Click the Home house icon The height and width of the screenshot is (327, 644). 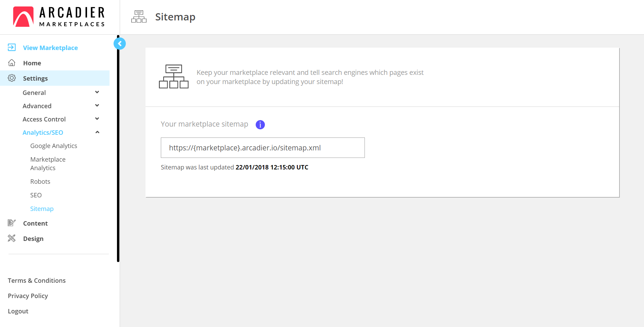click(12, 63)
